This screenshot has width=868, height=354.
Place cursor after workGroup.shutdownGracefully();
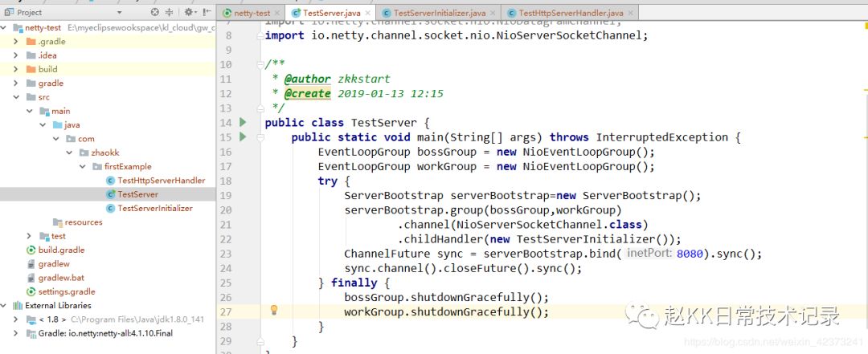click(x=549, y=312)
